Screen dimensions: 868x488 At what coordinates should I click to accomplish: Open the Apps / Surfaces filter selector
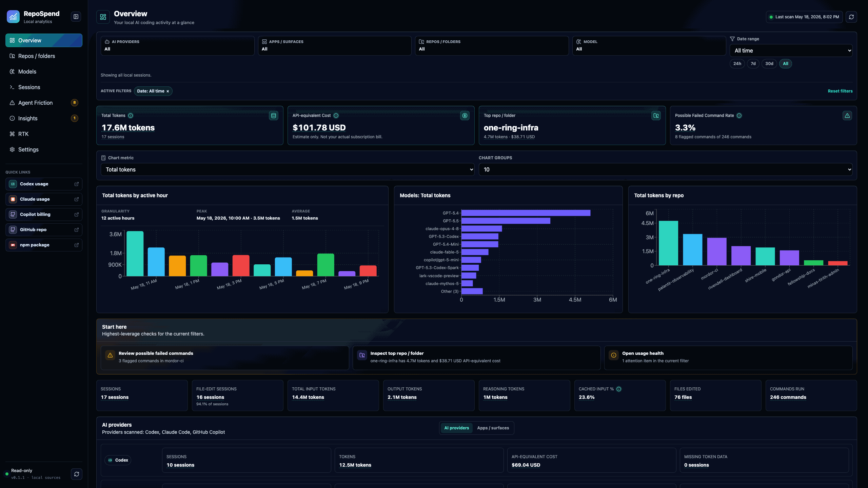click(335, 46)
